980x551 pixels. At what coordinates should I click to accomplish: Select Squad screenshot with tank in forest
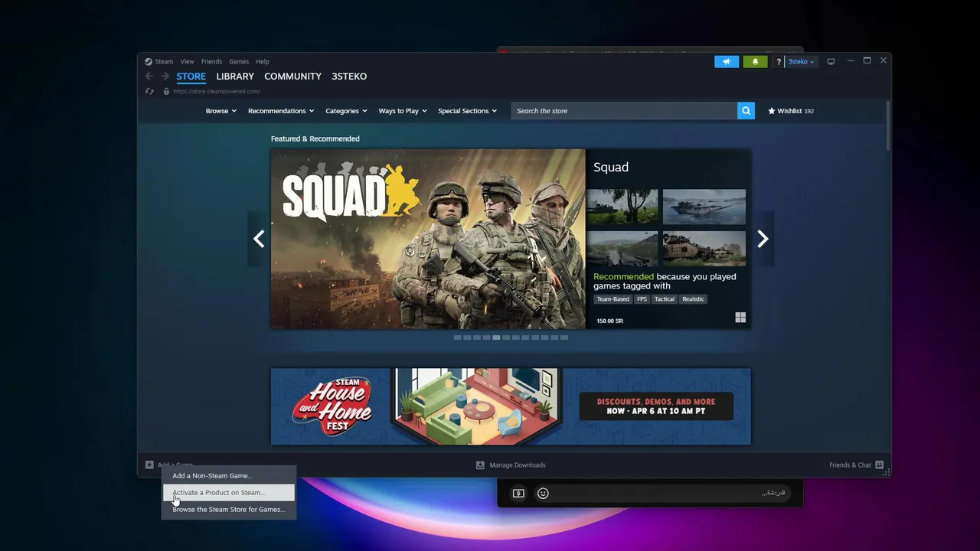[622, 207]
